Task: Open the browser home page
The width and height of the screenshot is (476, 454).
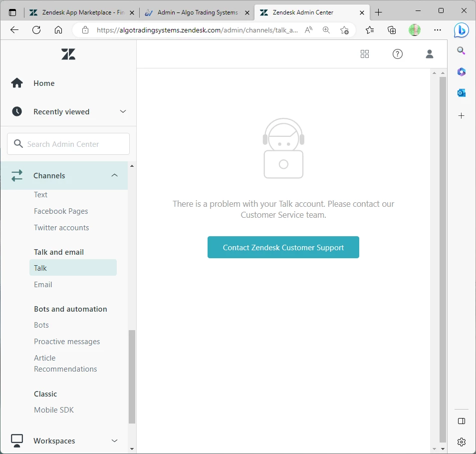Action: point(58,30)
